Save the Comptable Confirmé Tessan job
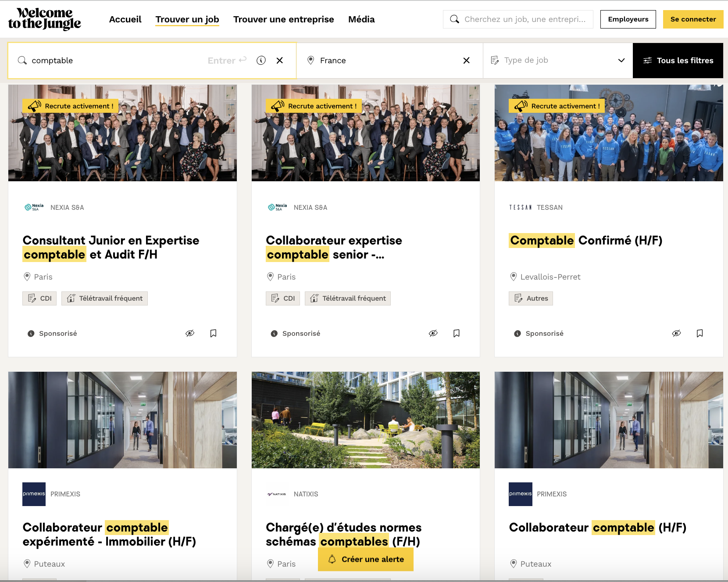The image size is (728, 582). [699, 334]
